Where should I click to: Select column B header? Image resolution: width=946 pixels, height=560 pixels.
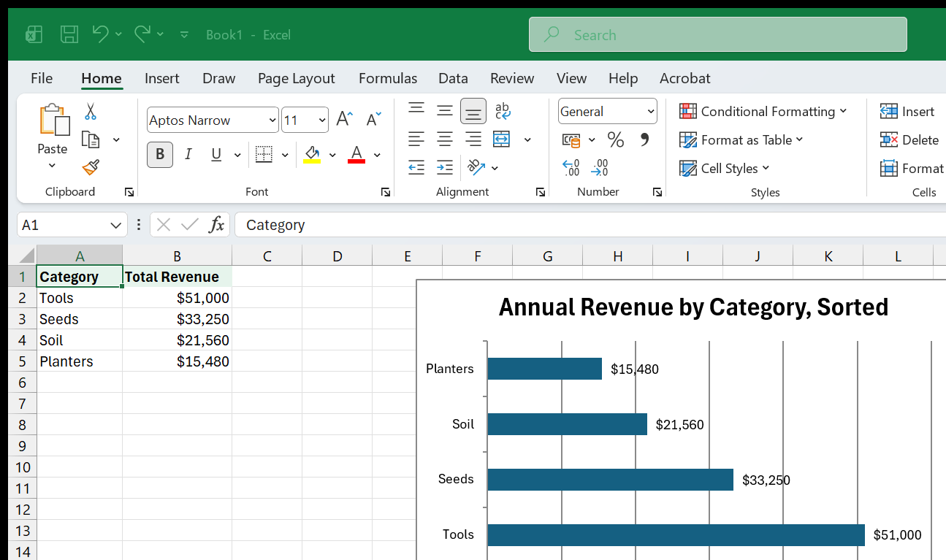point(177,256)
